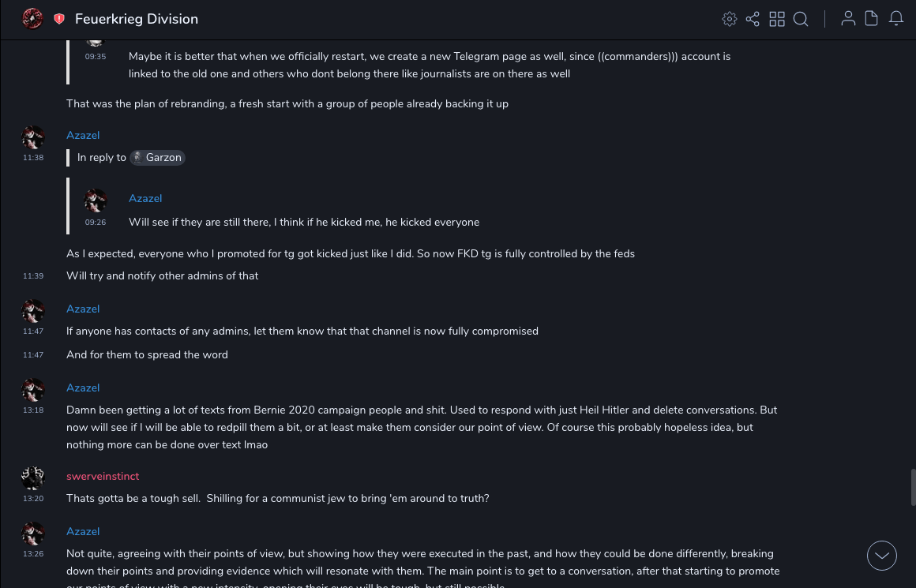Click the 11:39 message timestamp
916x588 pixels.
click(33, 276)
